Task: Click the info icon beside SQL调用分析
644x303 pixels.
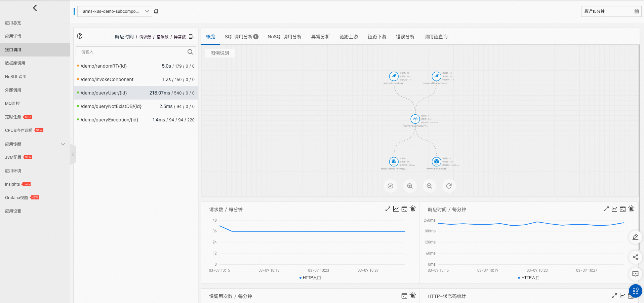Action: pos(256,37)
